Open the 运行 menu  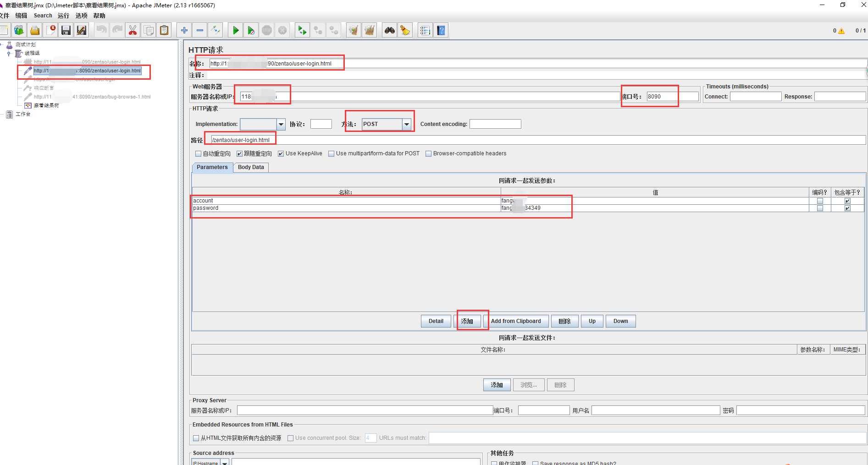tap(64, 16)
